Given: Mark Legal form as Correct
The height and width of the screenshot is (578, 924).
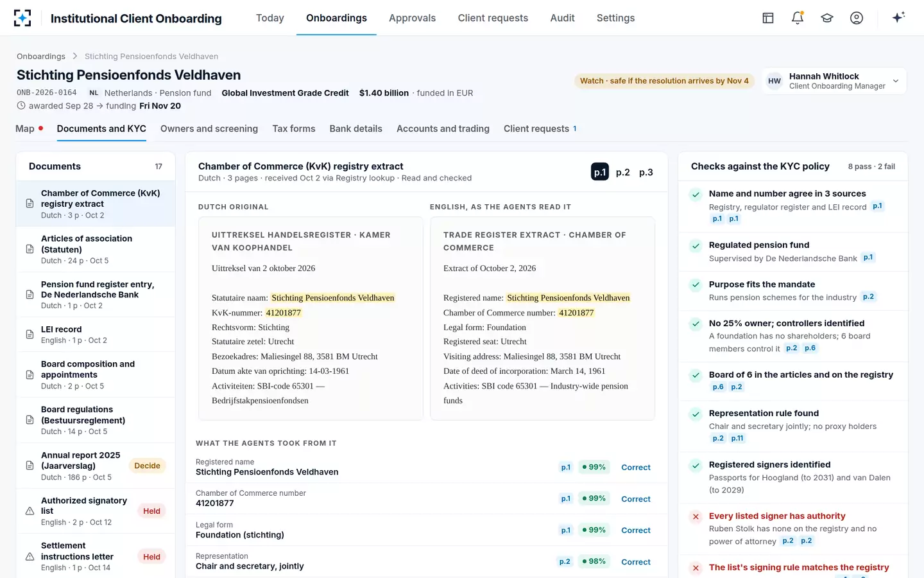Looking at the screenshot, I should click(636, 530).
